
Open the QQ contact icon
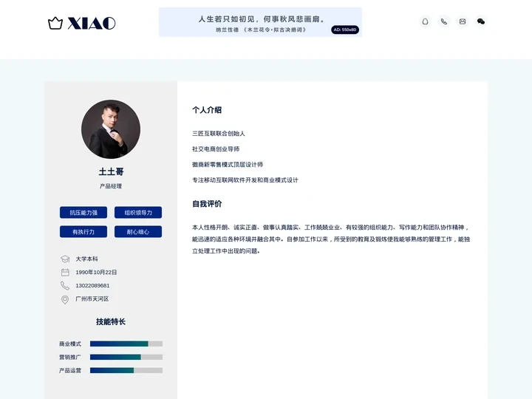tap(425, 21)
